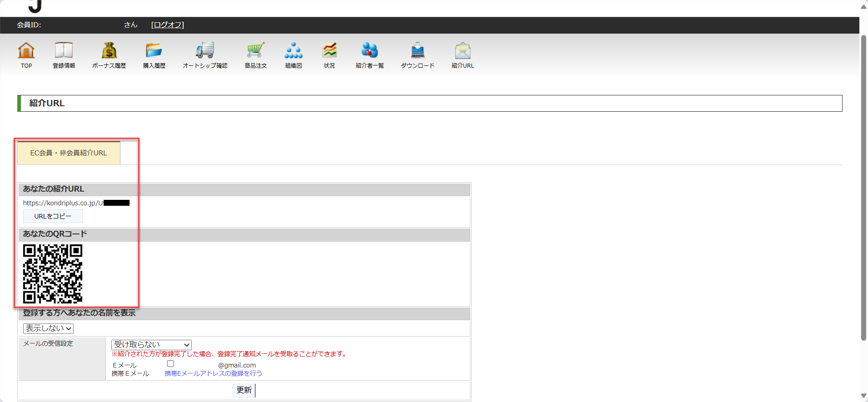Image resolution: width=868 pixels, height=402 pixels.
Task: Select the EC会員・非会員紹介URL tab
Action: [69, 153]
